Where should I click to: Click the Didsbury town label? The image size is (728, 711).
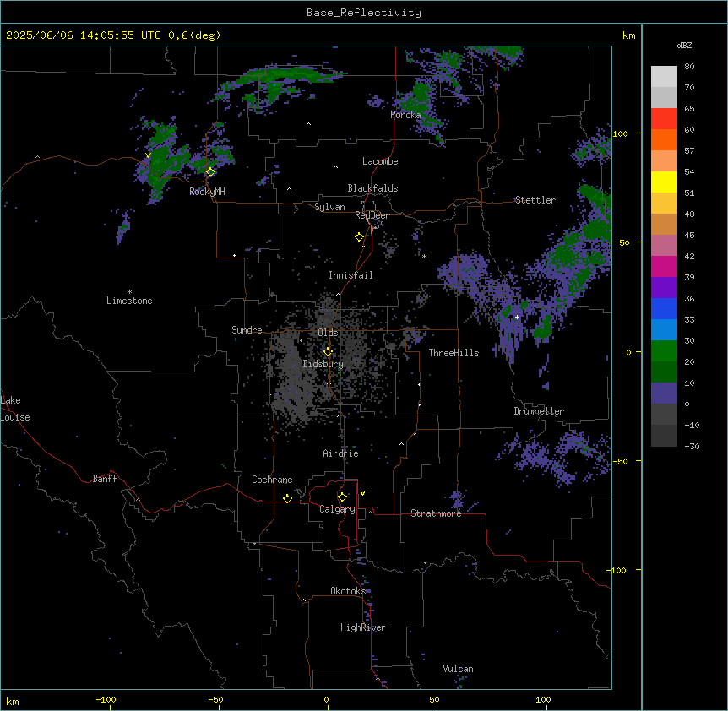coord(323,364)
